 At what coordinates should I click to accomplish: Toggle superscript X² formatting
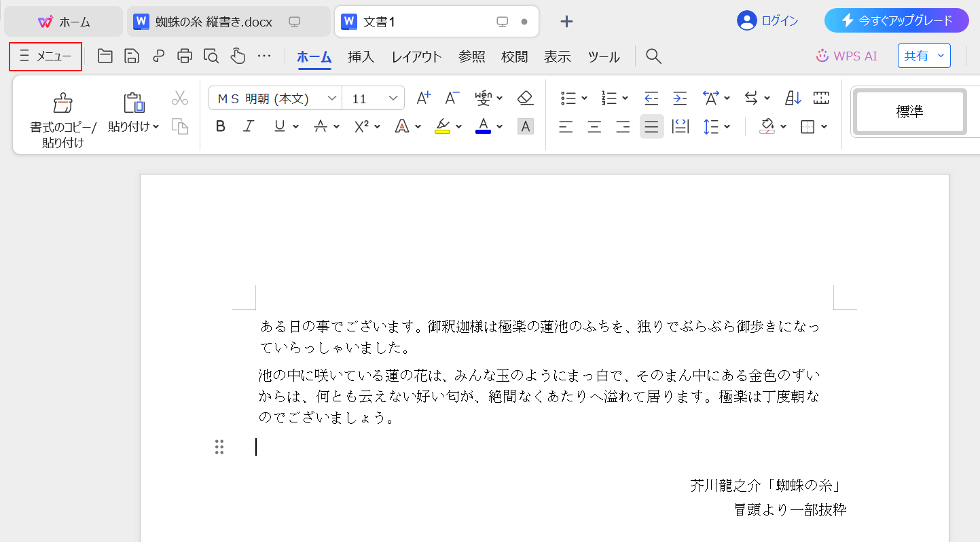click(361, 126)
